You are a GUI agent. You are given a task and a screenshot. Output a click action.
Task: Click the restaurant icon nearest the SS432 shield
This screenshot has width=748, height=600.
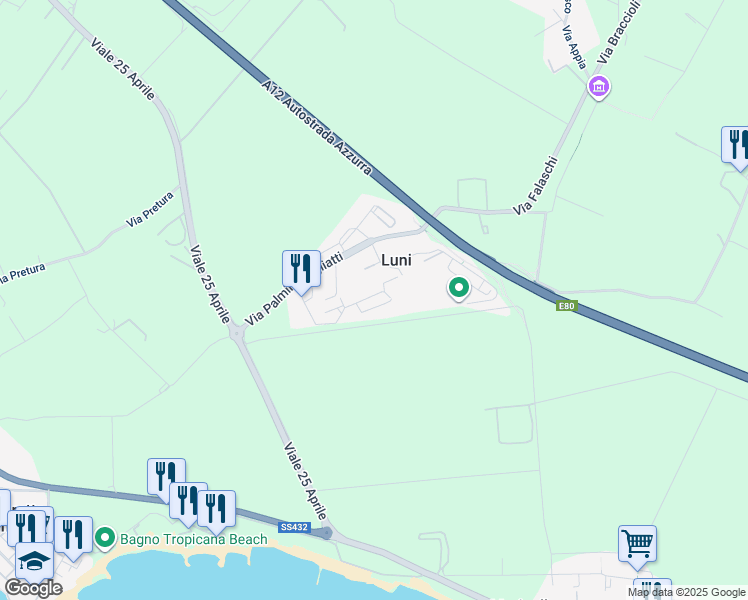coord(216,509)
